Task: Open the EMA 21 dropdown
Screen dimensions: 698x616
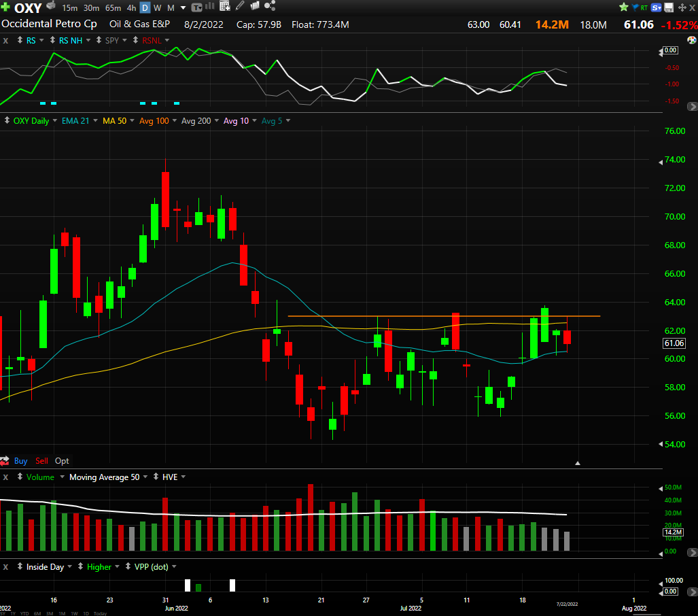Action: (x=95, y=121)
